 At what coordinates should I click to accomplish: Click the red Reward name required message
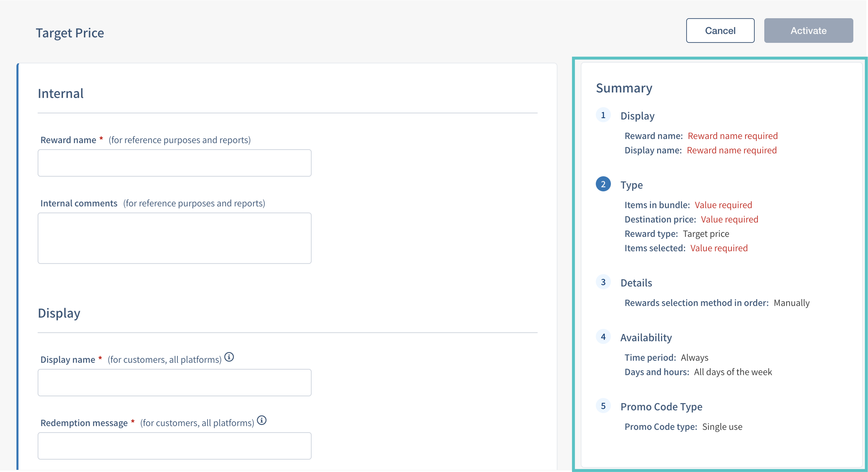tap(733, 136)
